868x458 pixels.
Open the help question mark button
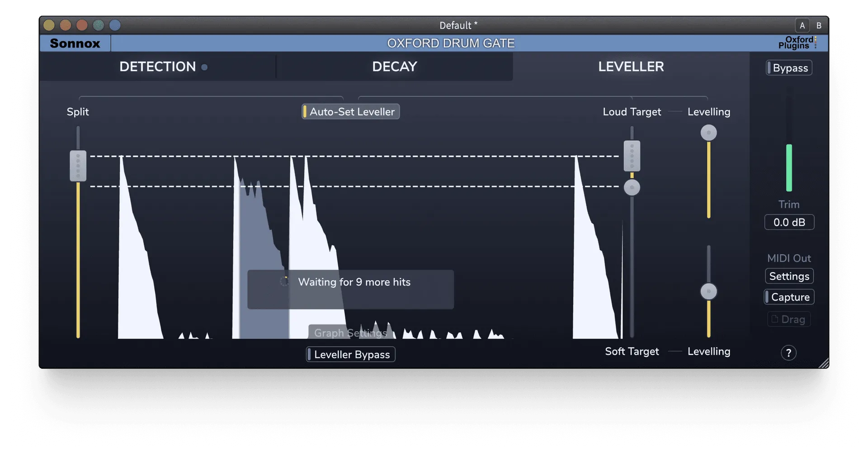tap(789, 353)
